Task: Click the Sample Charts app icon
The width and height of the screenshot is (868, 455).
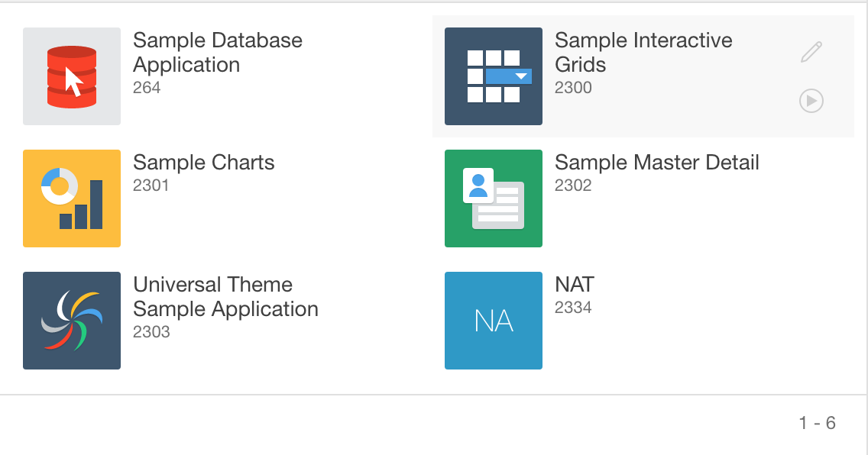Action: coord(72,198)
